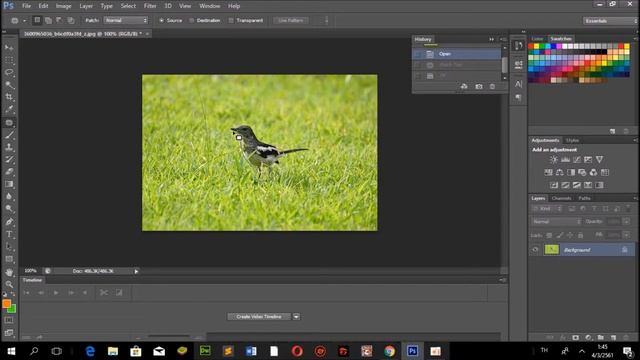Select the History Brush tool
640x360 pixels.
pyautogui.click(x=9, y=160)
